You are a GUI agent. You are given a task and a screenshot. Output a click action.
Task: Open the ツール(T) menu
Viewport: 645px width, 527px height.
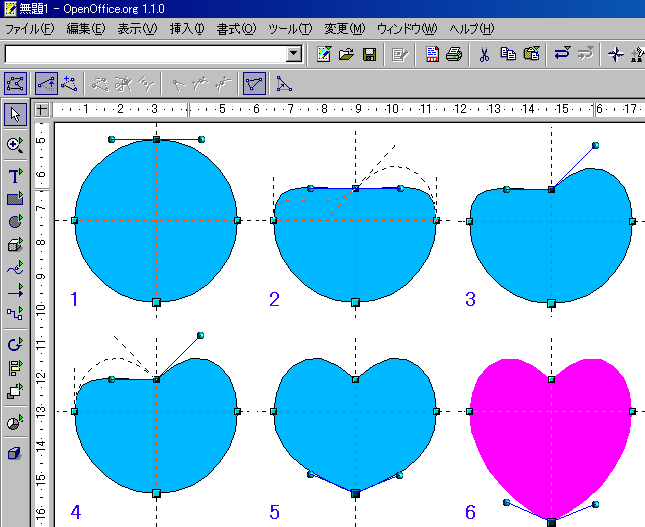(x=290, y=29)
